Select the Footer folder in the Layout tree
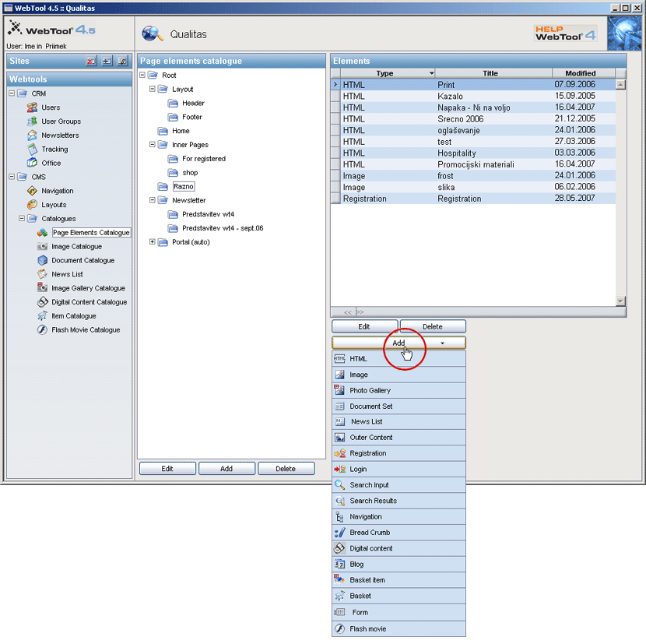This screenshot has width=646, height=644. (x=191, y=117)
